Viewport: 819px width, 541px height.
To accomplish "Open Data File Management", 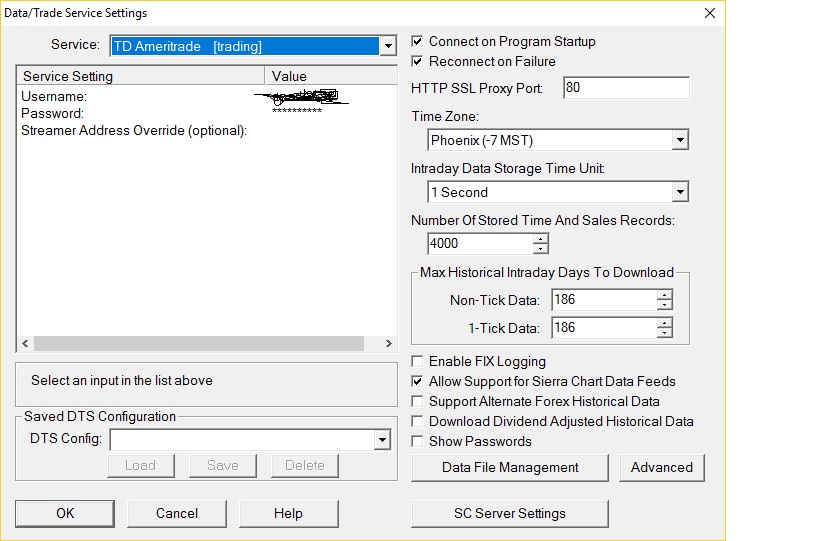I will click(510, 468).
